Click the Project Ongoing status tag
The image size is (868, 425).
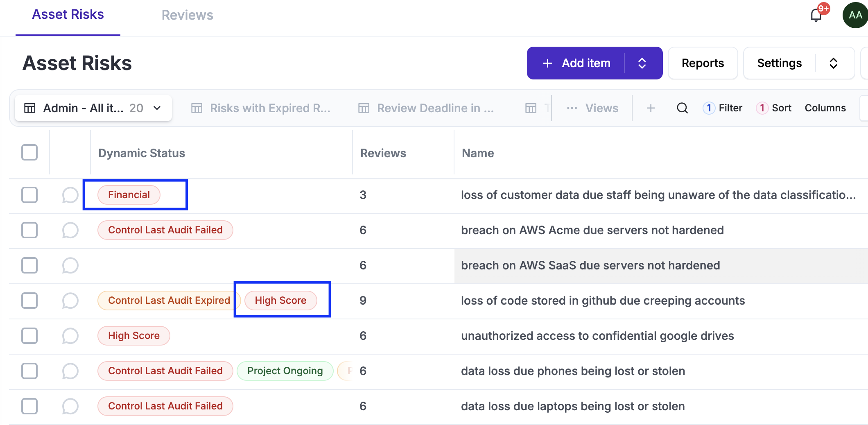pyautogui.click(x=285, y=371)
